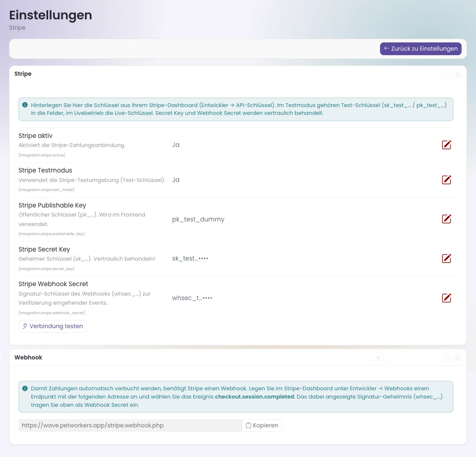Click the Stripe aktiv label
Screen dimensions: 476x457
tap(35, 135)
